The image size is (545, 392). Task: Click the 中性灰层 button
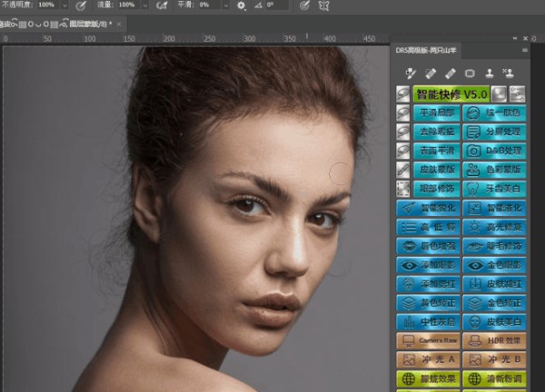[428, 322]
